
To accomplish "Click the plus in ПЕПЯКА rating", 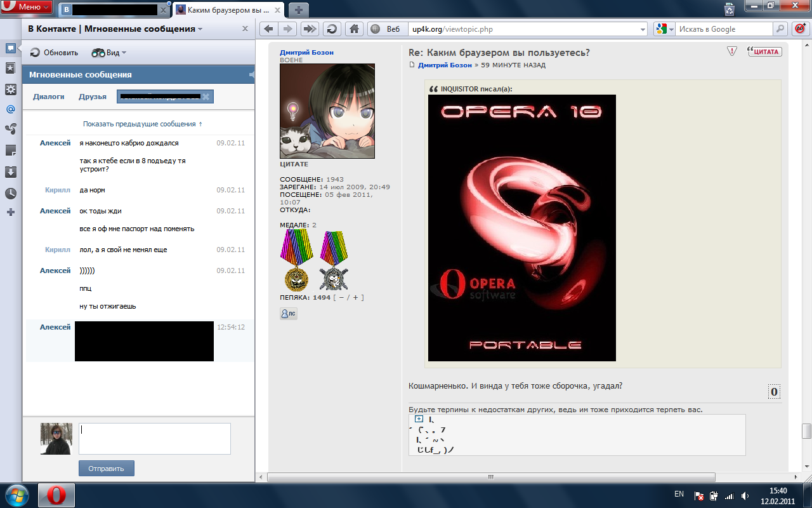I will [355, 297].
